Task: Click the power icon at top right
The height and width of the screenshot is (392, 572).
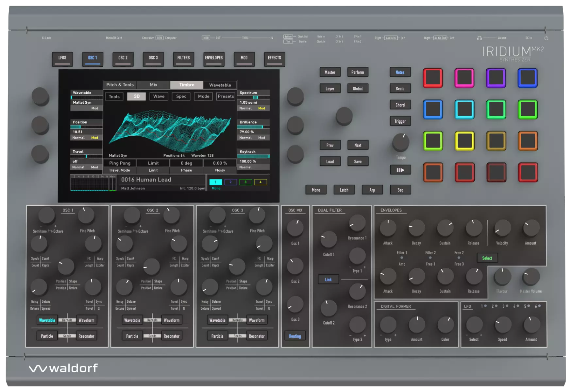Action: (546, 38)
